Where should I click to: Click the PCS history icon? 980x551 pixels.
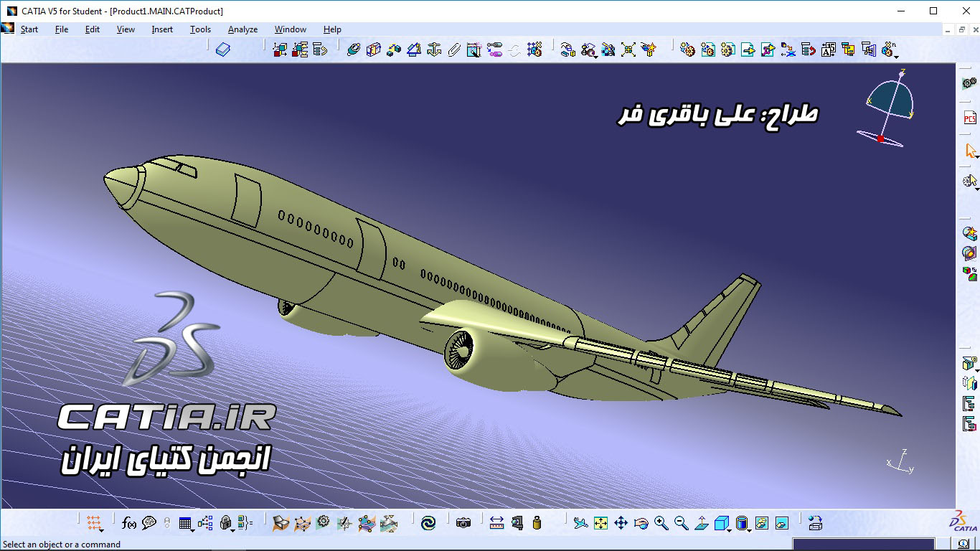969,118
